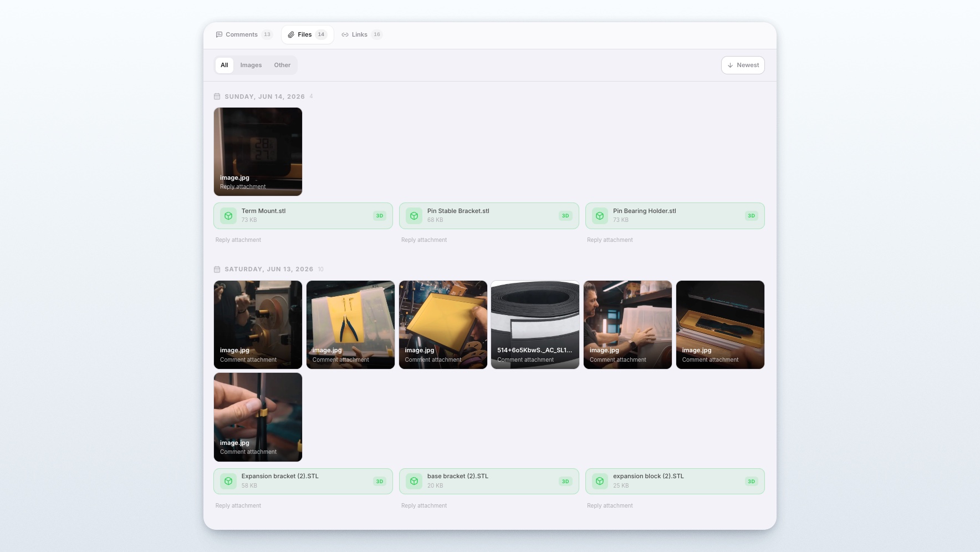
Task: Click the 16 count badge on Links
Action: [x=377, y=34]
